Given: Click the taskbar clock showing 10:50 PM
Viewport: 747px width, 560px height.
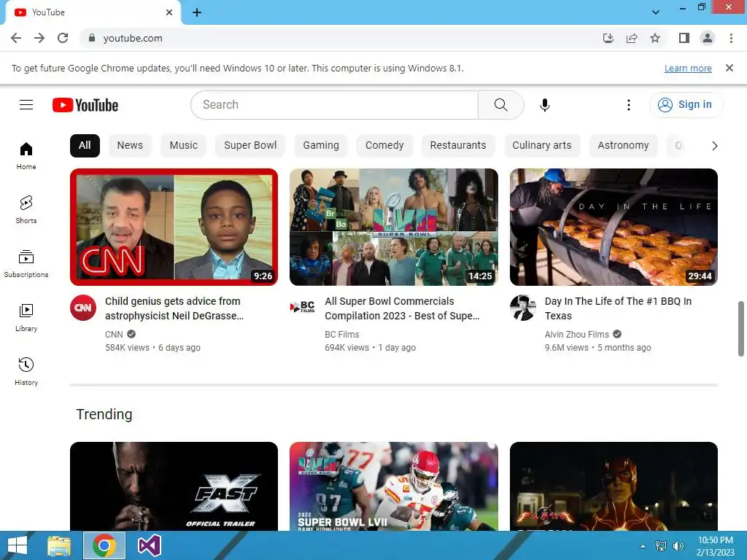Looking at the screenshot, I should tap(715, 546).
